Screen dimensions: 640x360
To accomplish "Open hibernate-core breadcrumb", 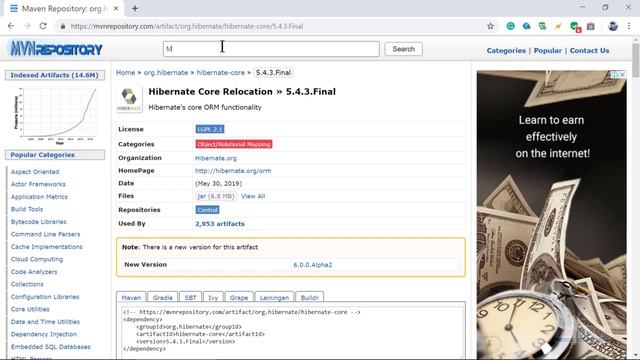I will [220, 73].
